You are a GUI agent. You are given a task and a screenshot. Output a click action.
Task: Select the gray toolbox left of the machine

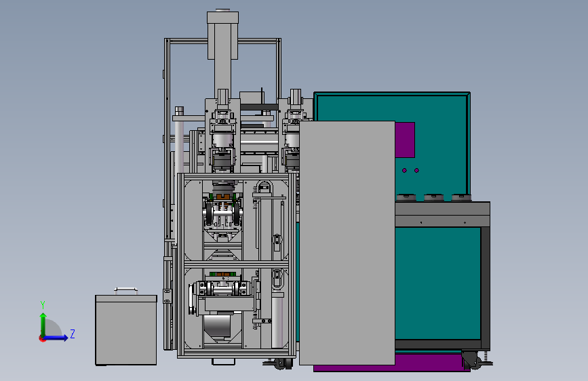(126, 330)
